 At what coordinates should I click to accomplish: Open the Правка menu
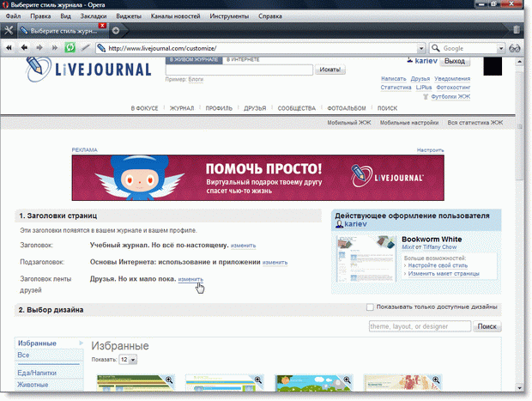coord(40,16)
